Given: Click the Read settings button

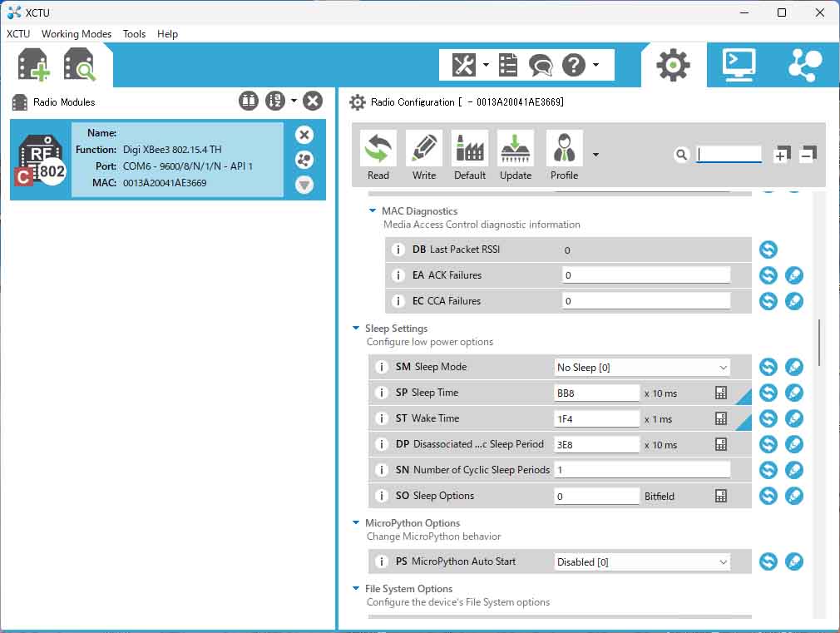Looking at the screenshot, I should 378,156.
